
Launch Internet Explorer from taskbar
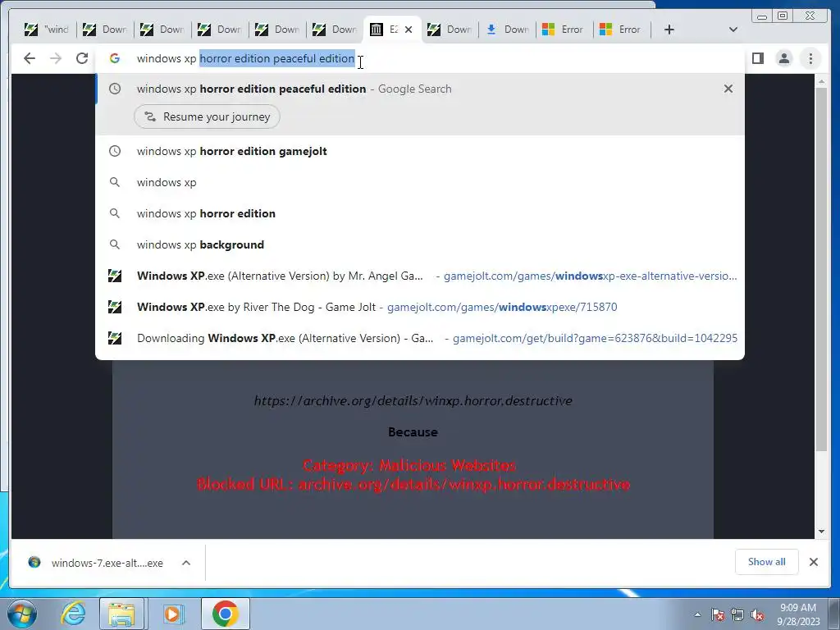pyautogui.click(x=73, y=614)
